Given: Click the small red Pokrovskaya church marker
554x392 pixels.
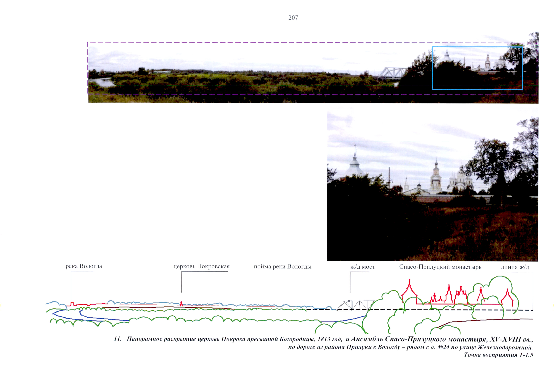Looking at the screenshot, I should pyautogui.click(x=181, y=304).
